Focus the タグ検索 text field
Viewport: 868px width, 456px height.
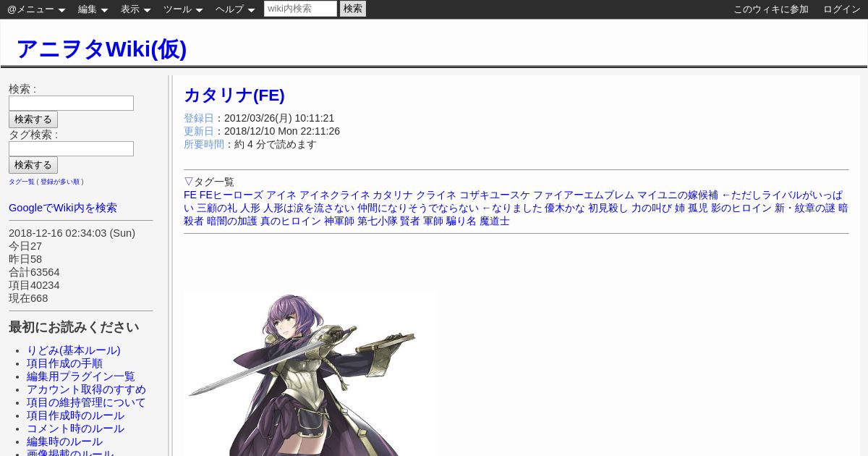(71, 148)
